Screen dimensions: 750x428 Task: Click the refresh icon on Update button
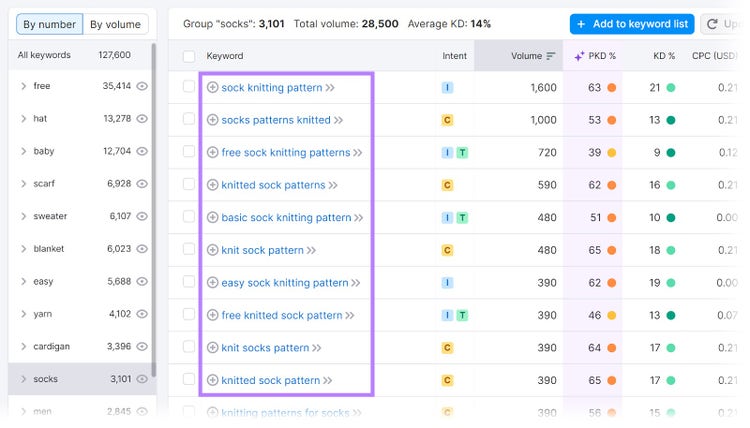712,24
